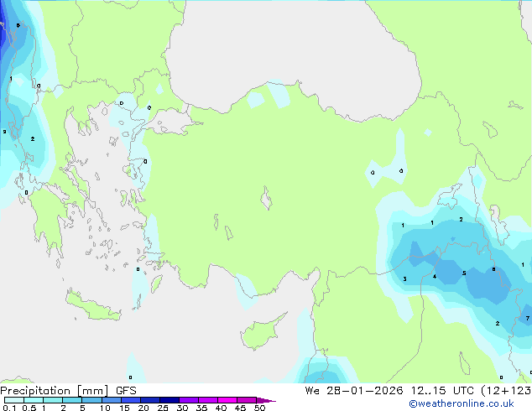Select the 2–5 mm legend color box

coord(72,400)
